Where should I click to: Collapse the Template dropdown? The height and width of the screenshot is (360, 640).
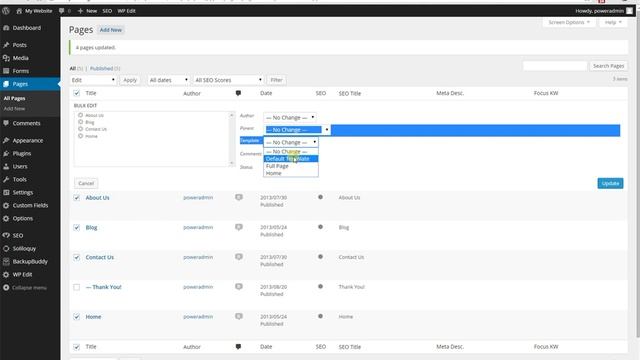click(291, 142)
